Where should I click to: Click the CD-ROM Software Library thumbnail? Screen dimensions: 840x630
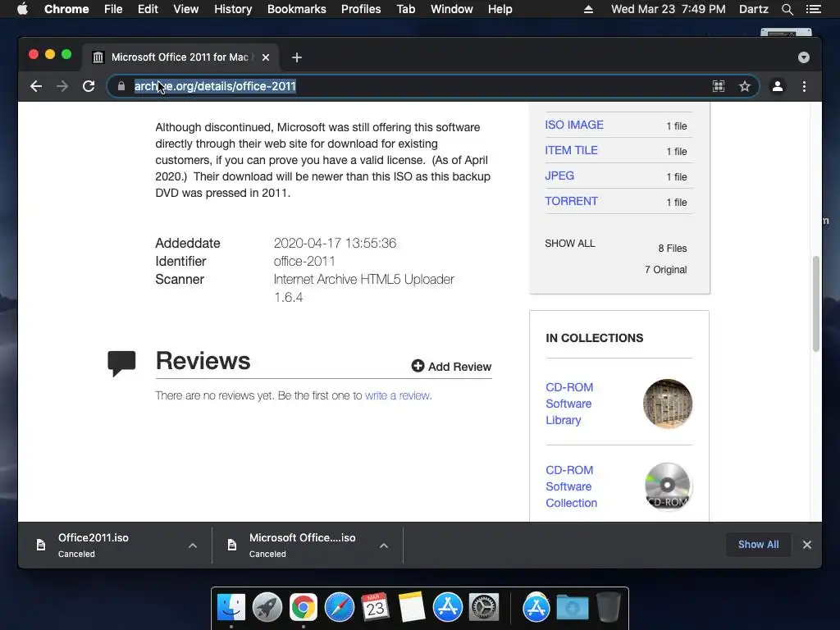pos(668,404)
